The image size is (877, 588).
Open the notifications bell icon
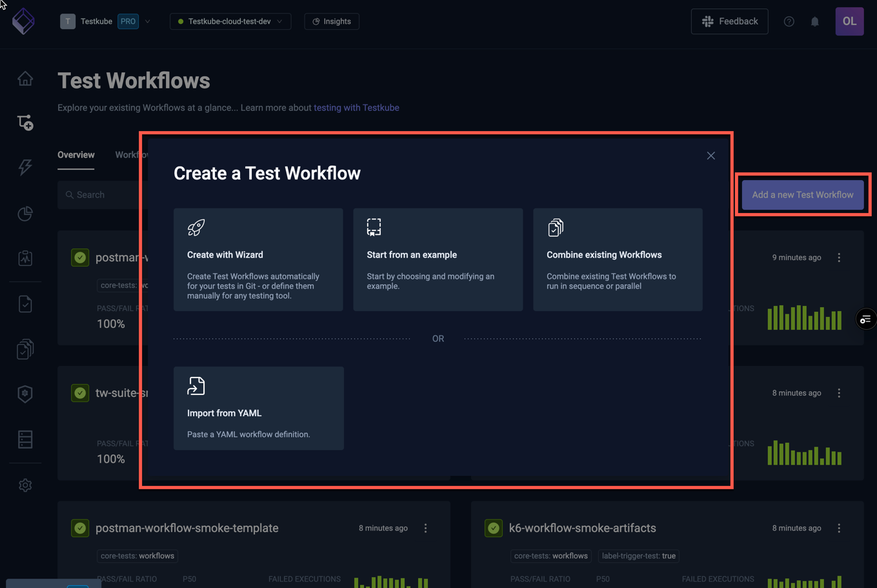click(x=814, y=21)
